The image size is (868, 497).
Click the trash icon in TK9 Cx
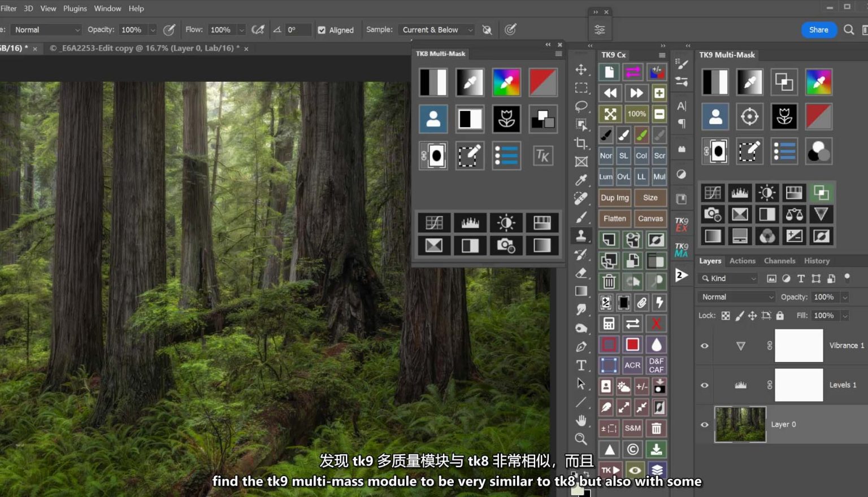[x=609, y=281]
